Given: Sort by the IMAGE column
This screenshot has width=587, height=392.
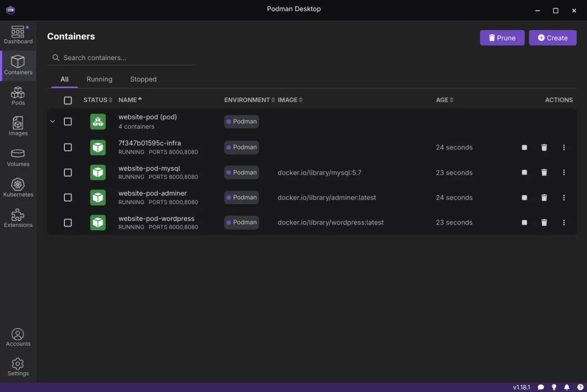Looking at the screenshot, I should 290,100.
